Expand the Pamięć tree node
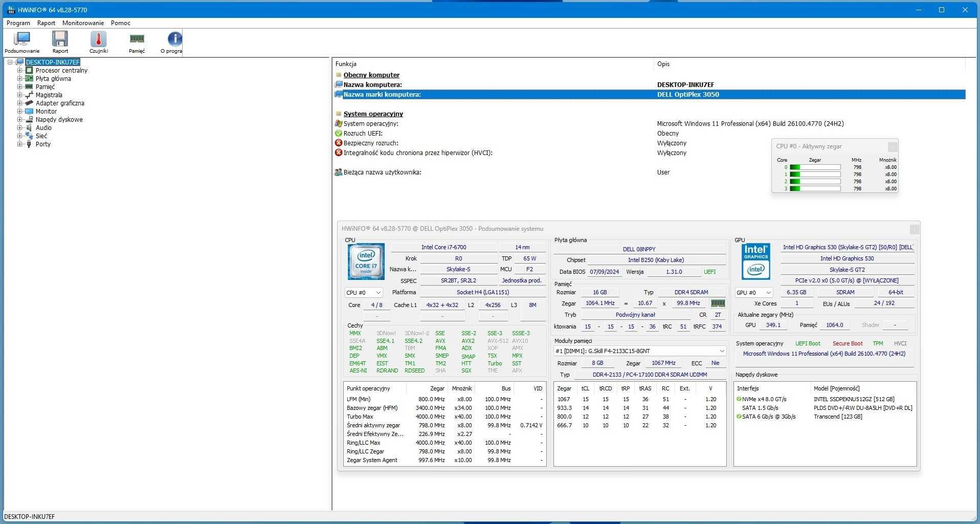This screenshot has width=980, height=524. (x=19, y=87)
